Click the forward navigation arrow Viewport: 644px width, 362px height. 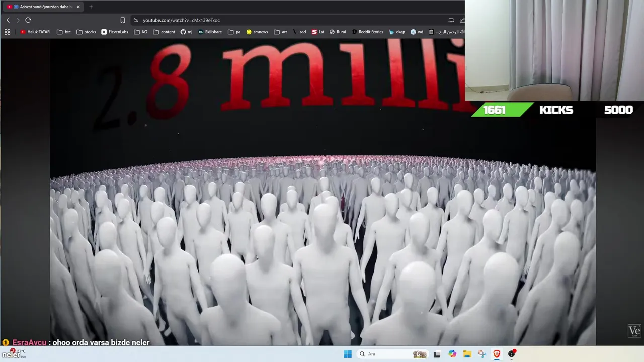[18, 20]
